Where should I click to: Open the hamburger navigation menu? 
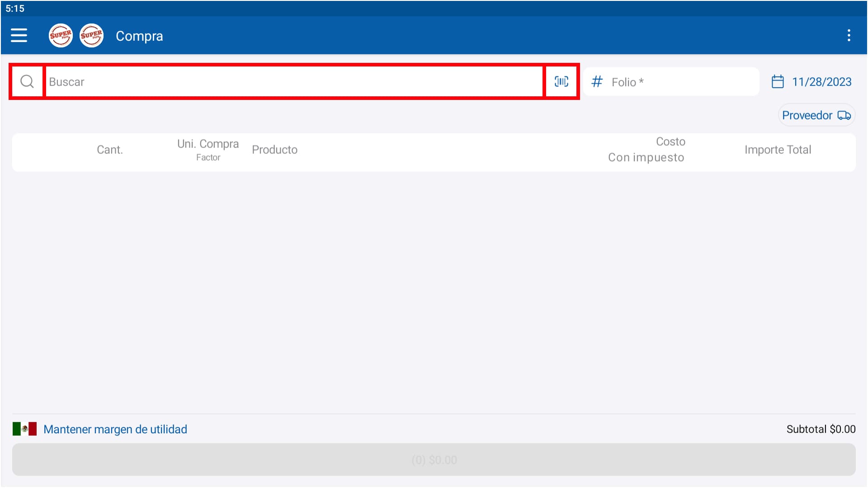click(x=19, y=35)
